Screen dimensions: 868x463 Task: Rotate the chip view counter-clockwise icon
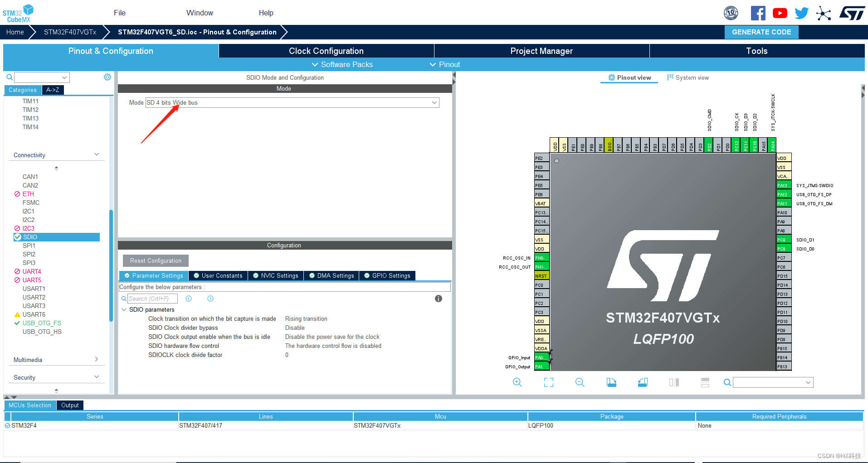click(x=643, y=382)
